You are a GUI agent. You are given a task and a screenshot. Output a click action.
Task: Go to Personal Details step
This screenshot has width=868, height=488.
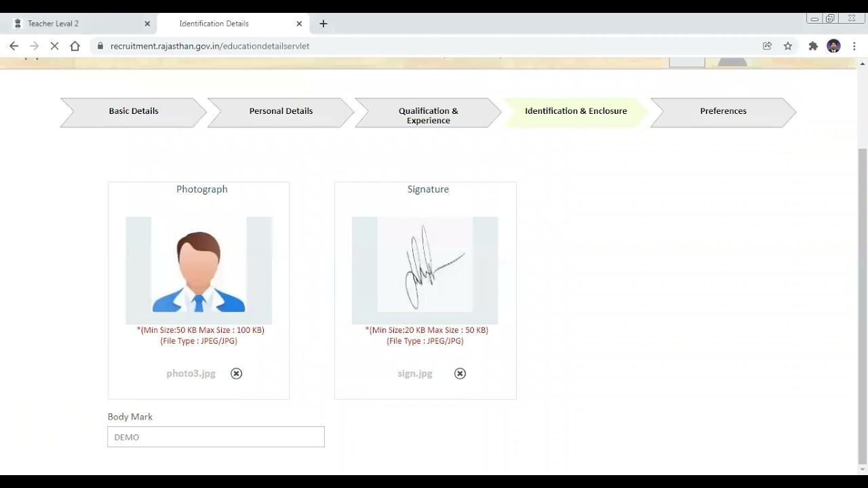click(x=281, y=111)
